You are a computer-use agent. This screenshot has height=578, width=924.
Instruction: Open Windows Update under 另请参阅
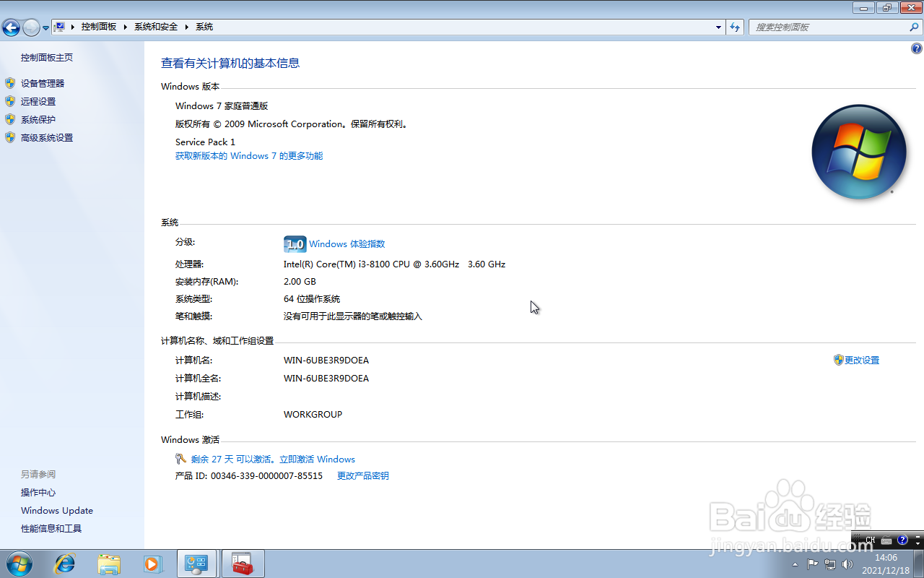[57, 510]
